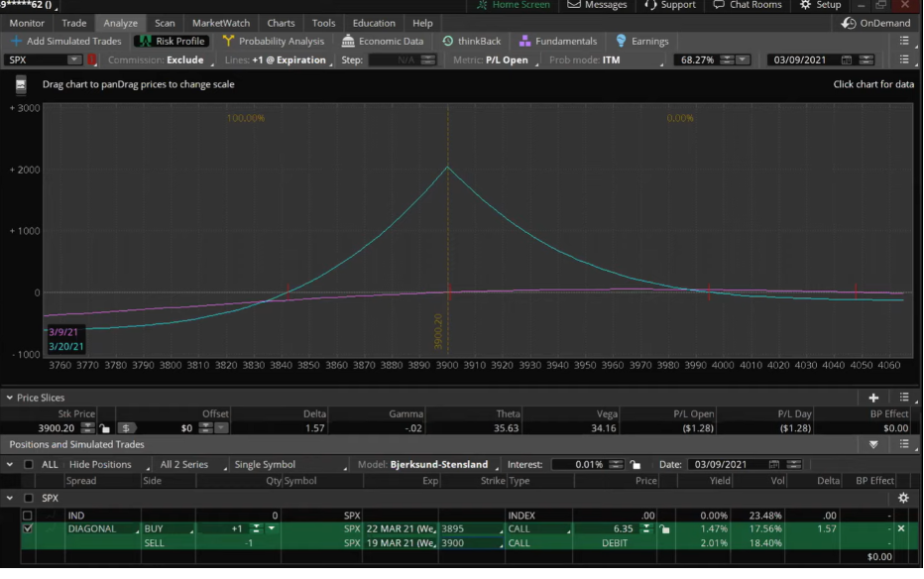This screenshot has height=579, width=924.
Task: Open the Probability Analysis tool
Action: tap(273, 41)
